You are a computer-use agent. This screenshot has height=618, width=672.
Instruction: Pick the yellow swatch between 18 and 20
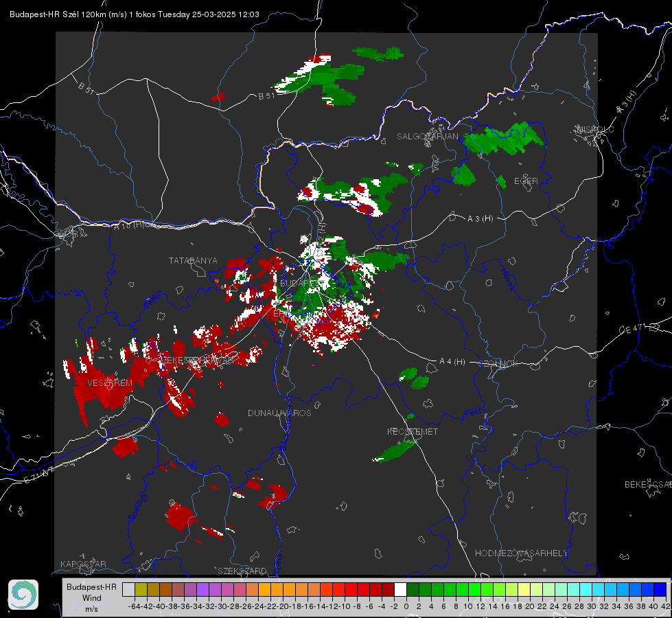524,589
